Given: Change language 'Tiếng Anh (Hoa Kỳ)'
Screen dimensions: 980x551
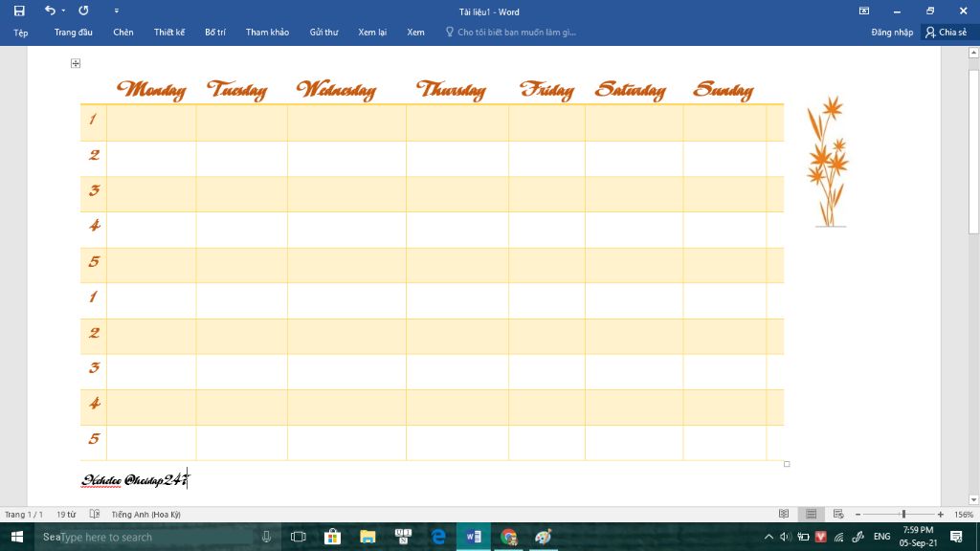Looking at the screenshot, I should pos(146,515).
